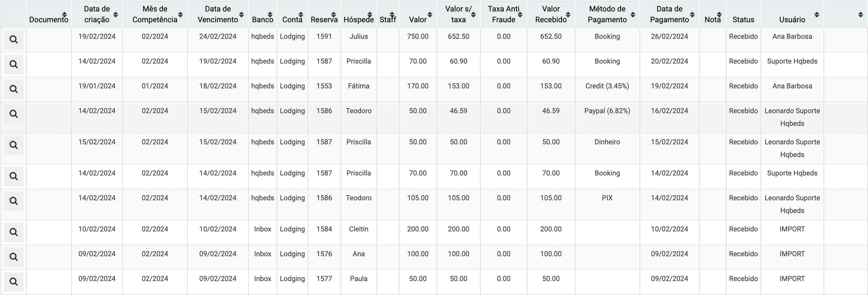This screenshot has height=295, width=868.
Task: Inspect Teodoro's Paypal payment entry
Action: [x=13, y=114]
